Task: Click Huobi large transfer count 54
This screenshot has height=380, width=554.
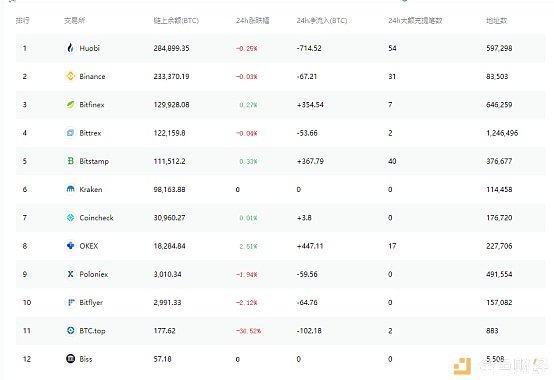Action: (392, 48)
